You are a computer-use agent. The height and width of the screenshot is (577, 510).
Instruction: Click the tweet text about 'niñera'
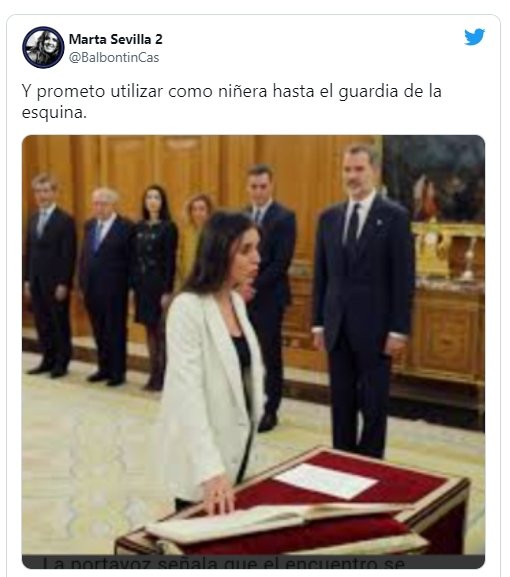(231, 102)
